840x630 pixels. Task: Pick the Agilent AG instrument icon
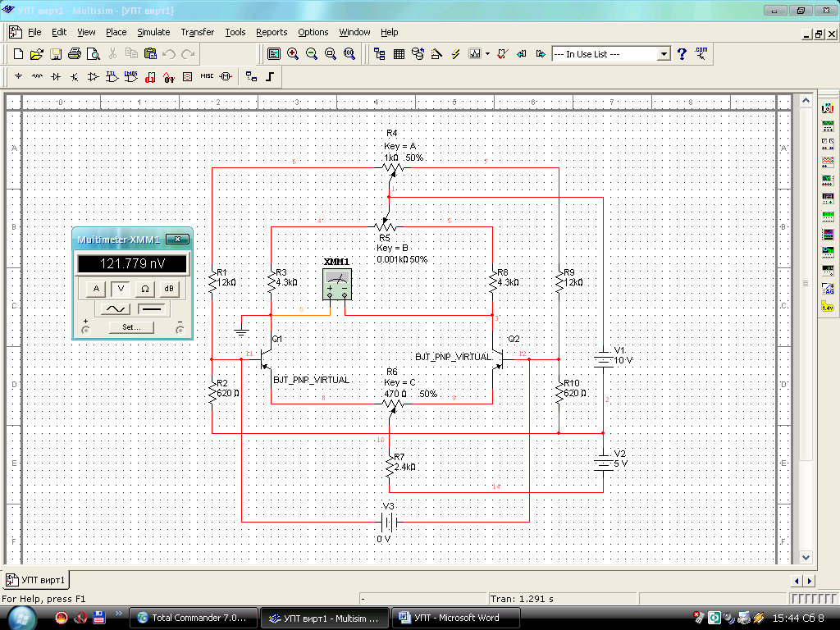(x=828, y=289)
